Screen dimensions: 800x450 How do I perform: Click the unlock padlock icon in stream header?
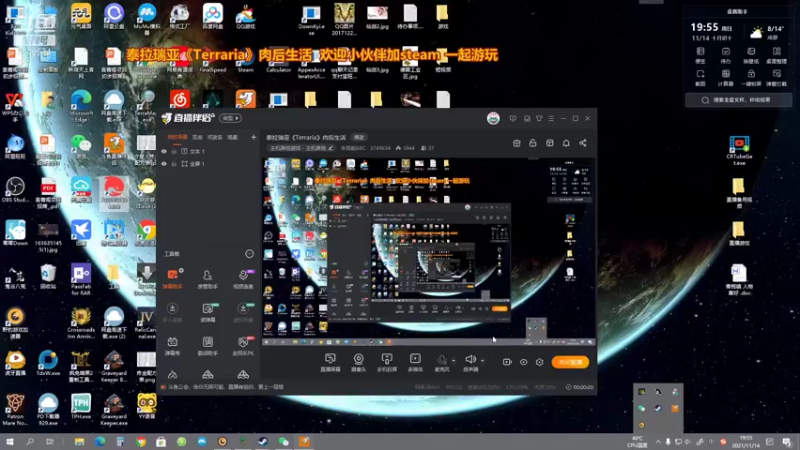pyautogui.click(x=533, y=143)
